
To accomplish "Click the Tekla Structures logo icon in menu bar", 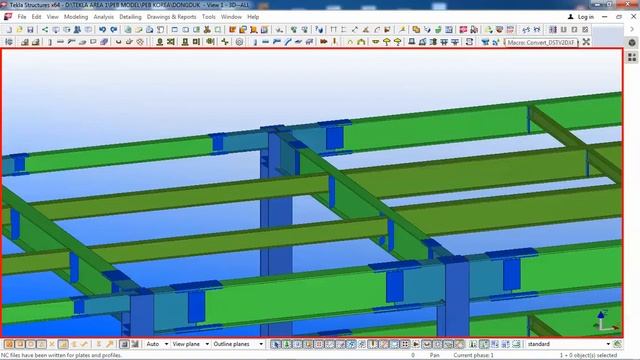I will pos(8,17).
